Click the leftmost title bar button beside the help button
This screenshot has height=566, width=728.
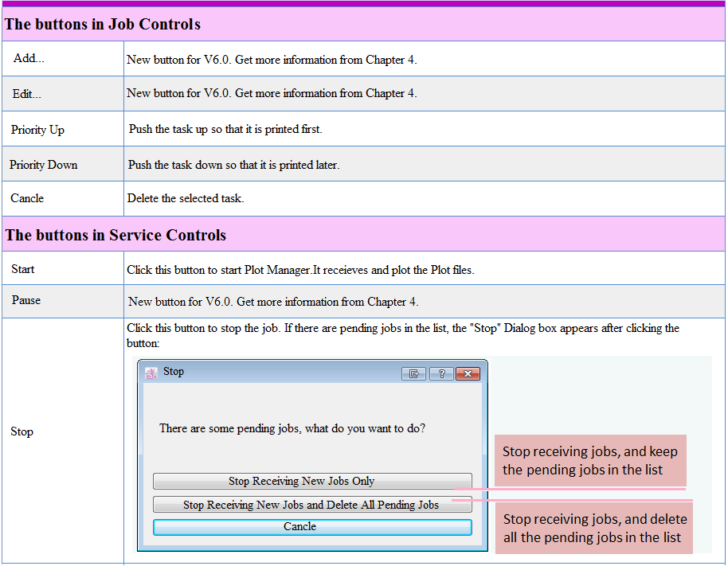pyautogui.click(x=413, y=373)
